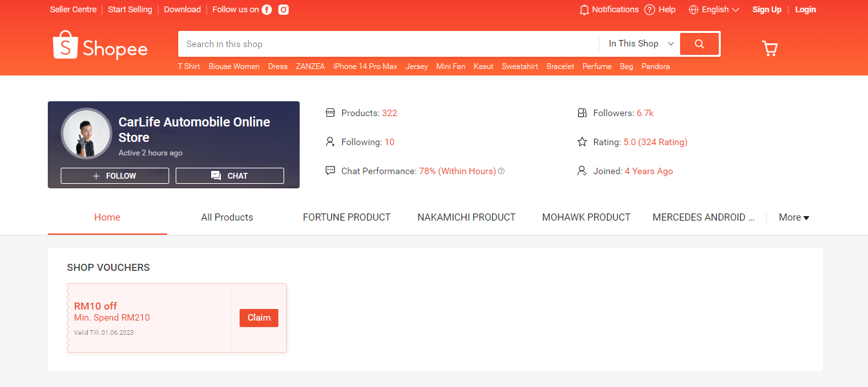Click the ZANZEA suggested search
Viewport: 868px width, 387px height.
311,66
